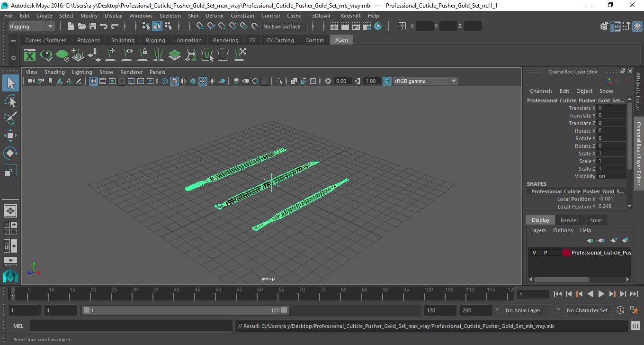644x345 pixels.
Task: Toggle smooth shade all in viewport toolbar
Action: (174, 81)
